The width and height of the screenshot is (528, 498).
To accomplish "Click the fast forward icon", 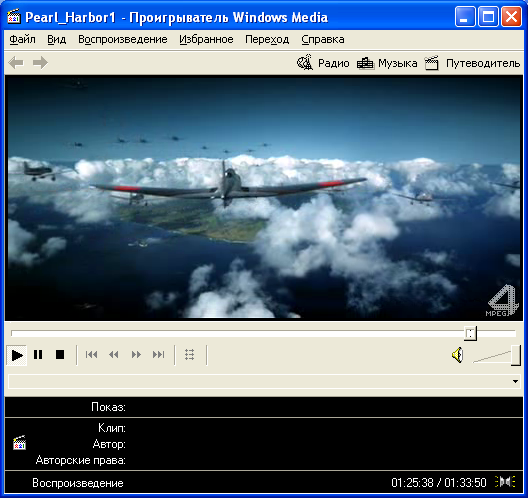I will 136,355.
